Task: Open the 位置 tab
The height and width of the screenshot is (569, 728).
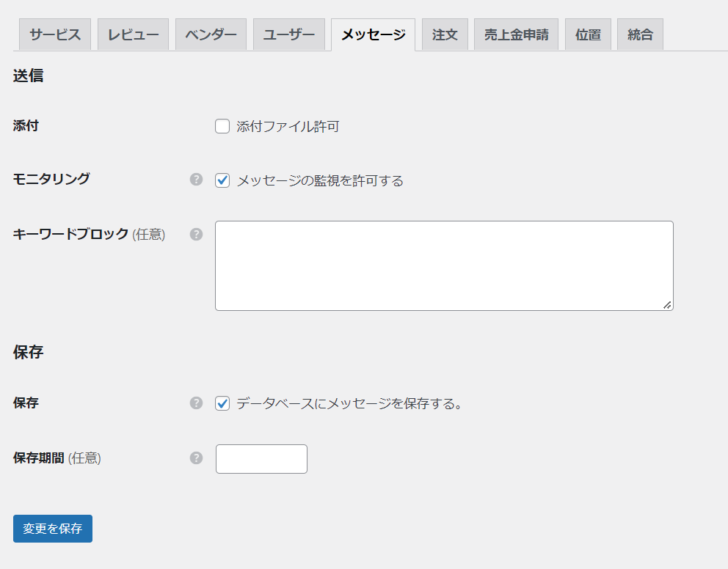Action: pyautogui.click(x=588, y=34)
